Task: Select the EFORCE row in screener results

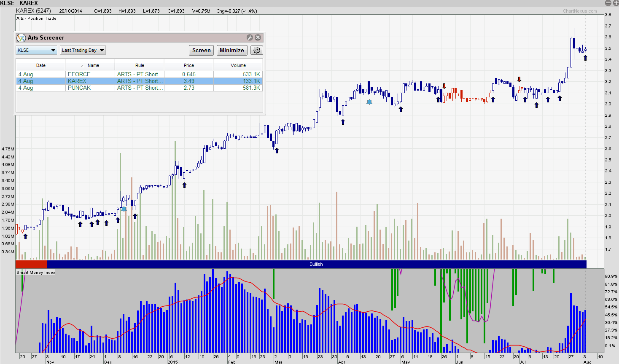Action: 139,74
